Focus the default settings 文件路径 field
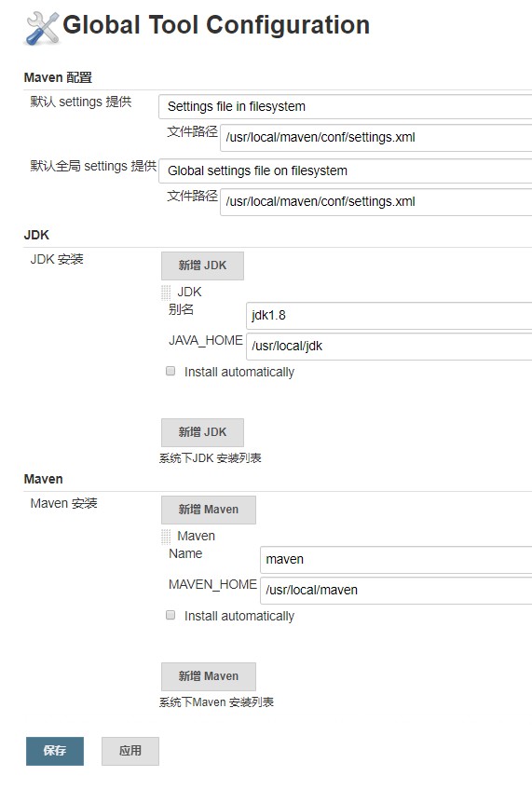The height and width of the screenshot is (790, 532). (x=375, y=138)
